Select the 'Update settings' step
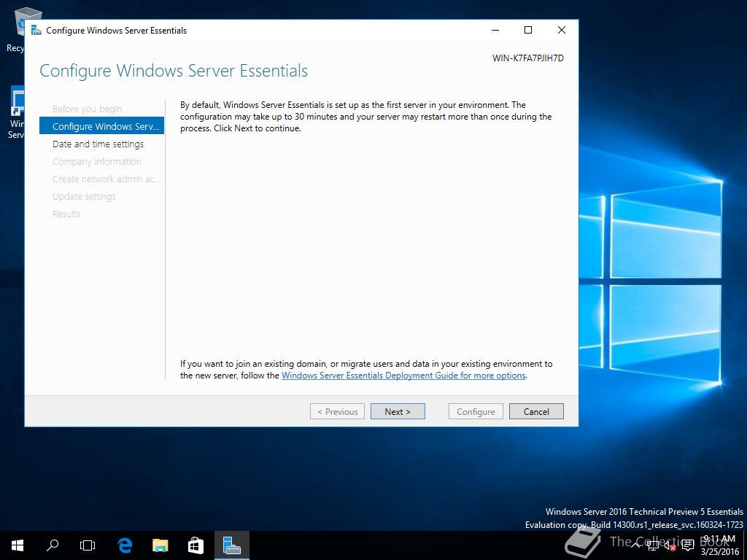The width and height of the screenshot is (747, 560). pos(84,197)
